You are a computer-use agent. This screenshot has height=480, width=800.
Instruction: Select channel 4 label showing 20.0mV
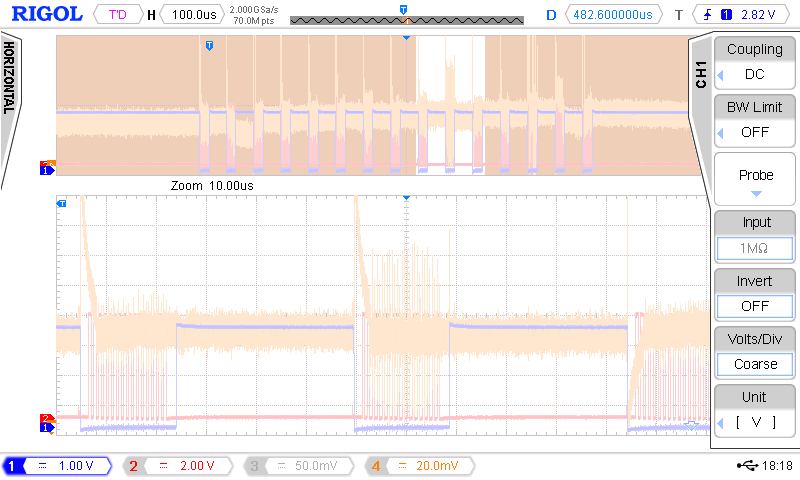tap(420, 466)
